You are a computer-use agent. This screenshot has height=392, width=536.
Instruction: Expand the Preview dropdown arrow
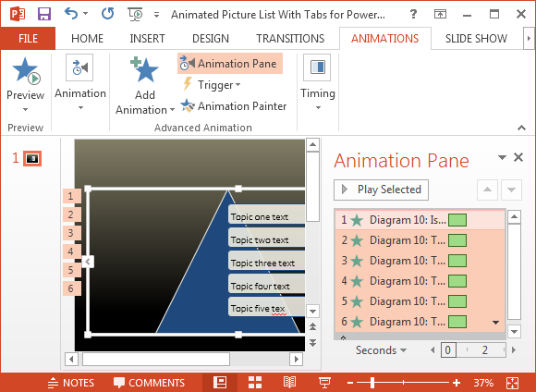pyautogui.click(x=25, y=109)
